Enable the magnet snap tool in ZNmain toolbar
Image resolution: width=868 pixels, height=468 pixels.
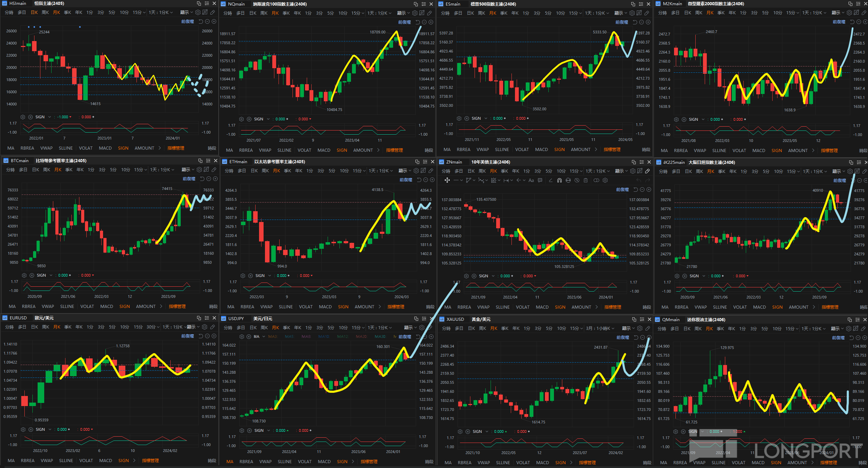click(559, 180)
